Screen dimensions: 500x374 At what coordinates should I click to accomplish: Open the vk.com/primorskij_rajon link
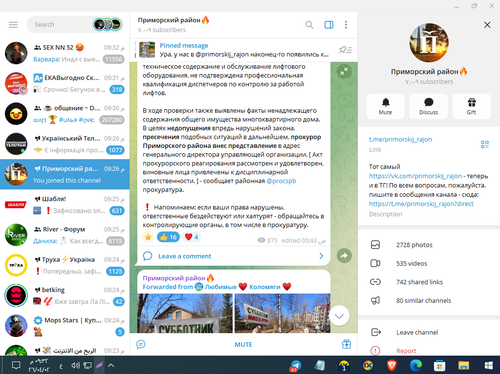(x=415, y=176)
